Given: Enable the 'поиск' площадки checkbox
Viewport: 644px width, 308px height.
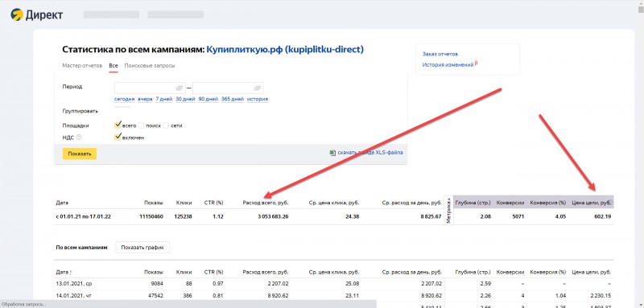Looking at the screenshot, I should [142, 125].
